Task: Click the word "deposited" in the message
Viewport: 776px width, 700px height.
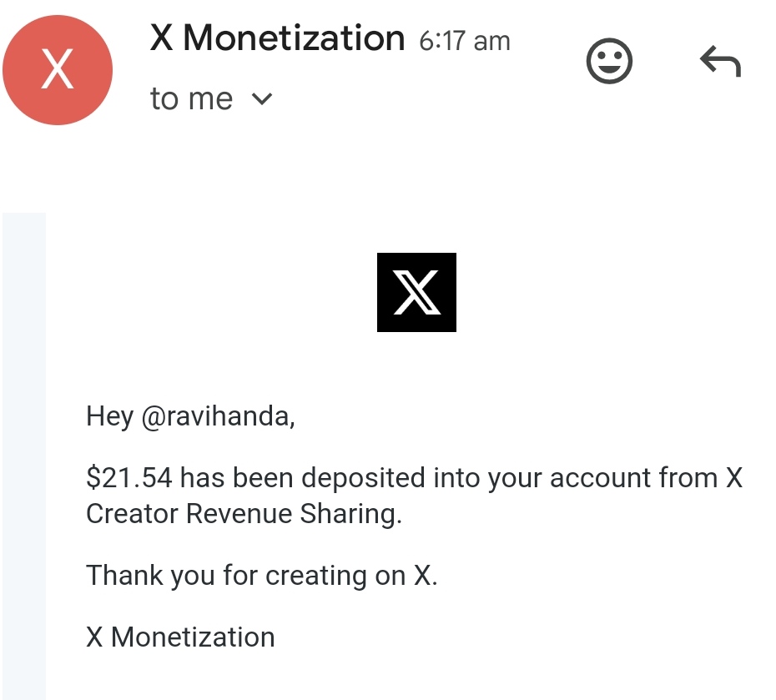Action: pos(364,478)
